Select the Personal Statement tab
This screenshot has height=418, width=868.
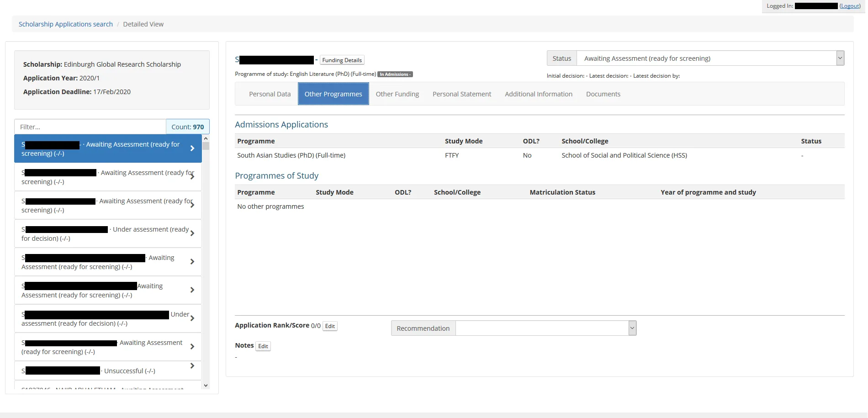[461, 94]
